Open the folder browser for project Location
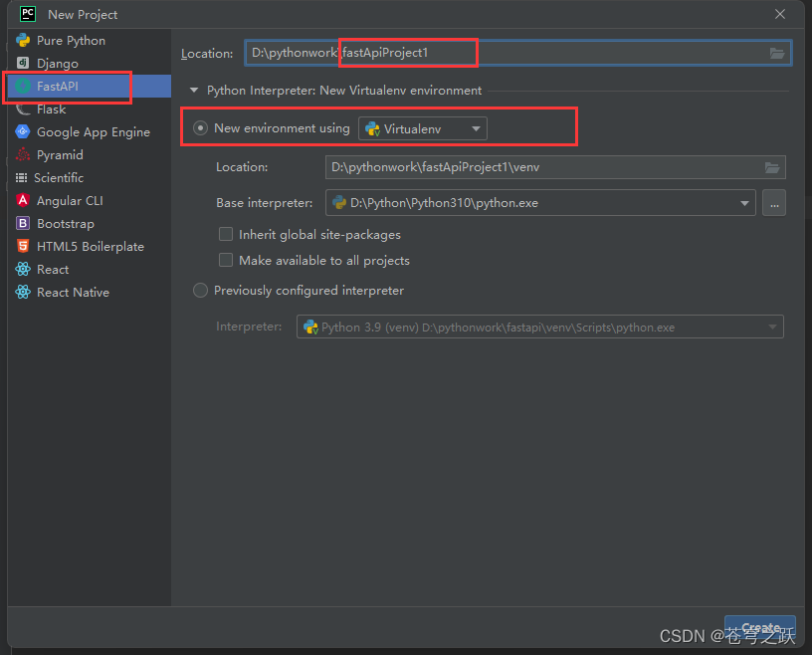The height and width of the screenshot is (655, 812). tap(776, 53)
